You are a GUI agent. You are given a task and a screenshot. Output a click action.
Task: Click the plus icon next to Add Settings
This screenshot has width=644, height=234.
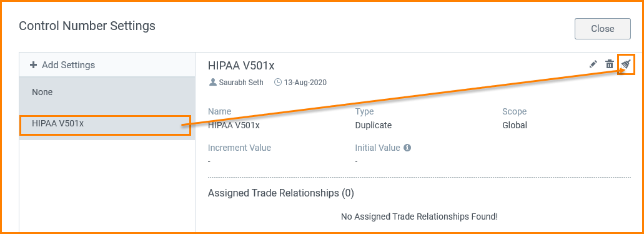tap(34, 65)
